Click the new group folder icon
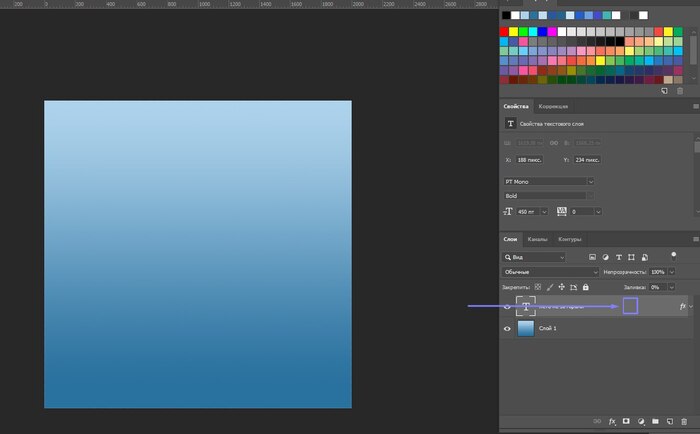The width and height of the screenshot is (700, 434). coord(654,422)
